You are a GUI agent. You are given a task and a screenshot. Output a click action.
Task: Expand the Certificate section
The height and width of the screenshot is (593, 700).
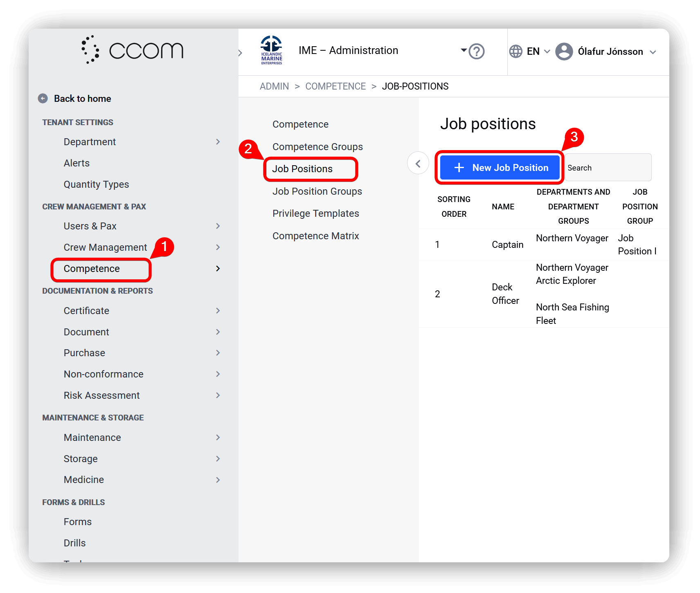coord(218,311)
